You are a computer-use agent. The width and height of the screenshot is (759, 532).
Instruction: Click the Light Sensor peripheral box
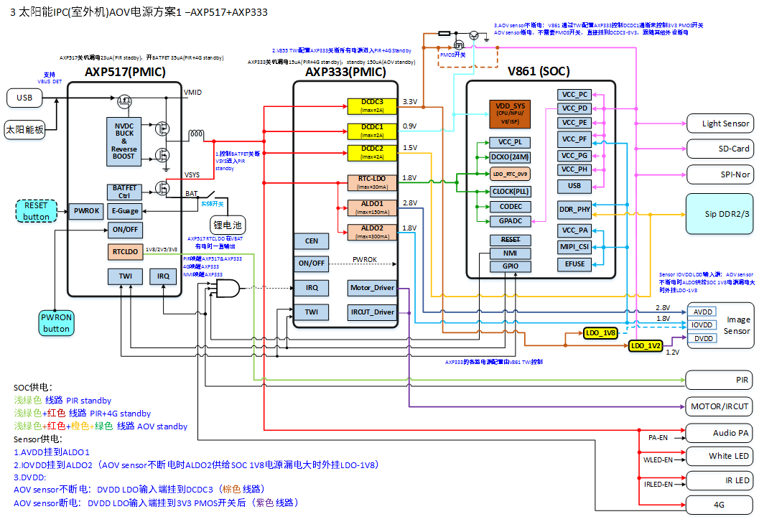point(720,123)
